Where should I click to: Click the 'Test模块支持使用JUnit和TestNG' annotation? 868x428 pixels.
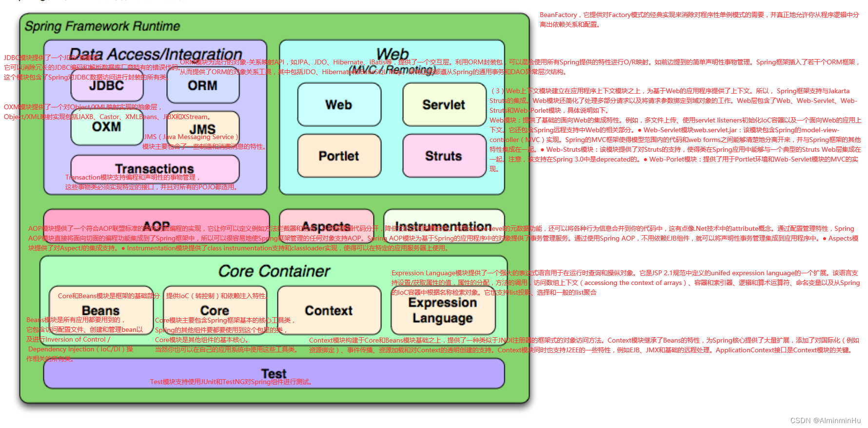231,382
